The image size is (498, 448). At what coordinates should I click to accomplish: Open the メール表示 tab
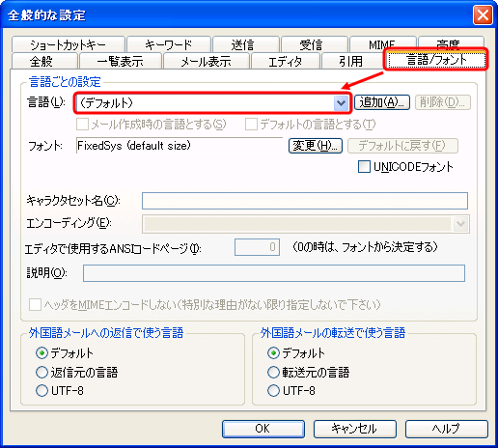[207, 61]
